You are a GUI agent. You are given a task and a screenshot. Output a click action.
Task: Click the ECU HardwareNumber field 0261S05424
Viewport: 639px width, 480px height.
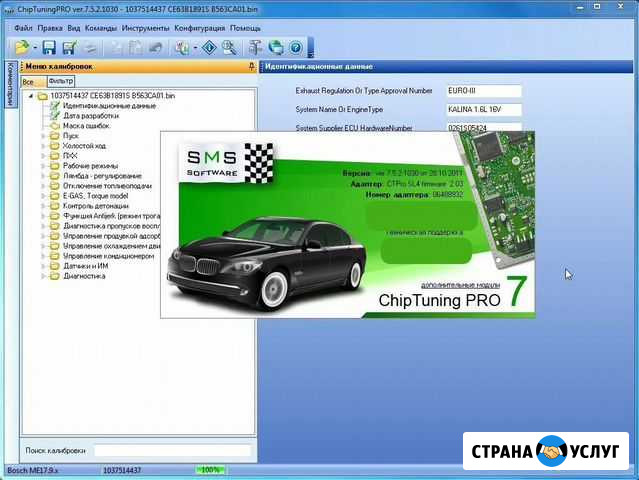click(x=484, y=127)
